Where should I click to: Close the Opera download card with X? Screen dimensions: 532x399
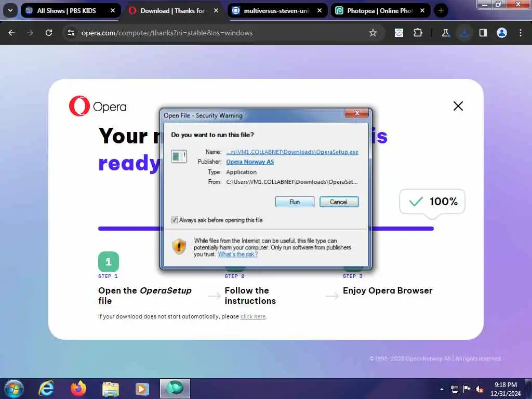(x=458, y=106)
